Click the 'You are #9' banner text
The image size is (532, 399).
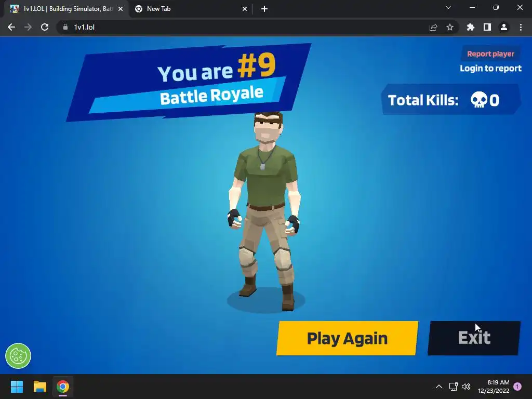[x=217, y=68]
